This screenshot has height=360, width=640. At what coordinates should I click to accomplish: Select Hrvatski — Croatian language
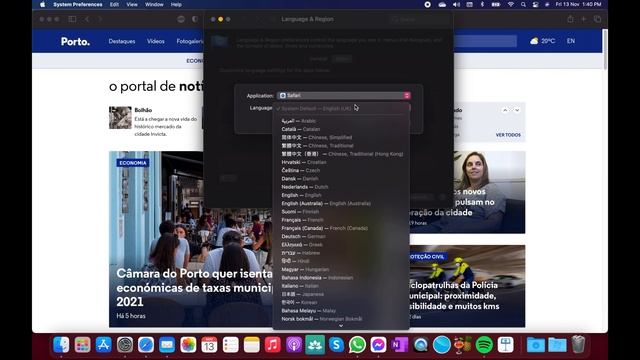tap(341, 162)
